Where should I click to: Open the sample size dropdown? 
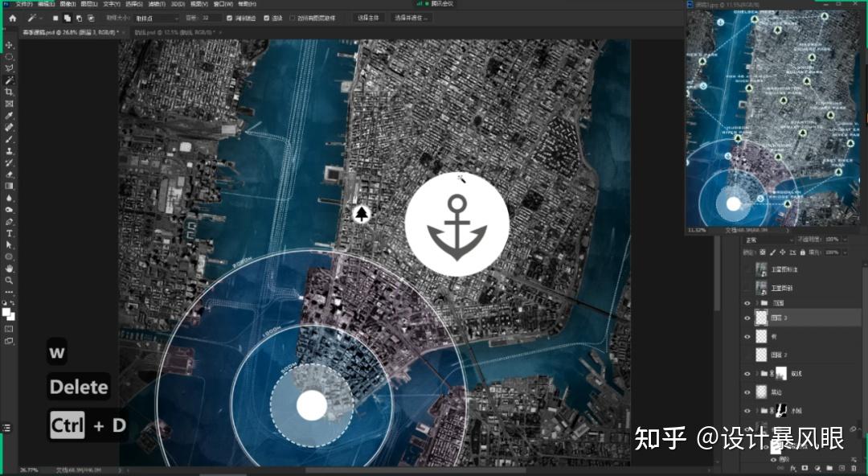pos(157,18)
